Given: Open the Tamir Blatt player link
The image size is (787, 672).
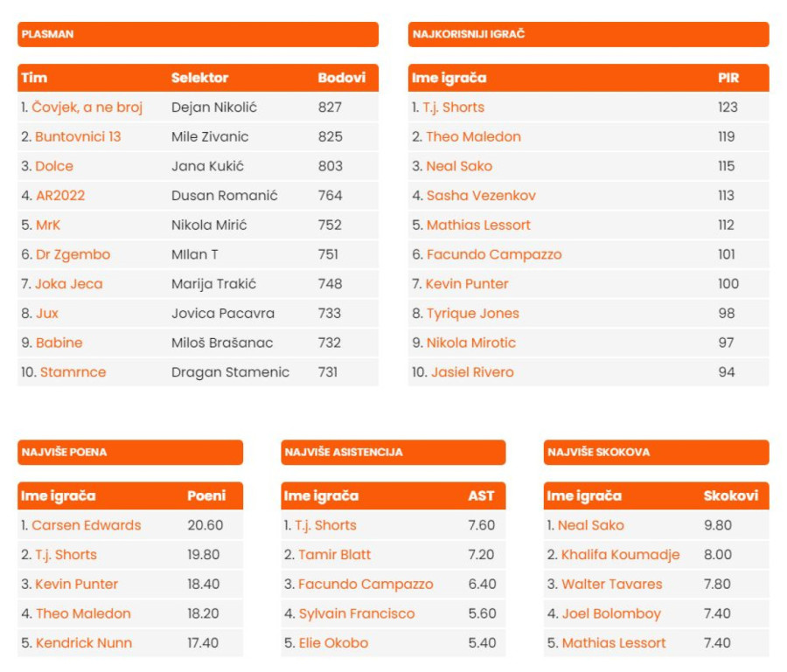Looking at the screenshot, I should point(334,555).
